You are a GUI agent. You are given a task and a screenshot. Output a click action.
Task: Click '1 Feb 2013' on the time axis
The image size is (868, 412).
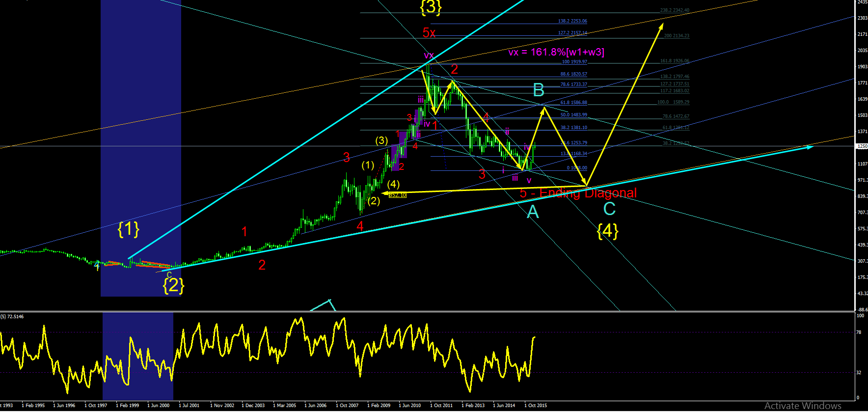473,406
